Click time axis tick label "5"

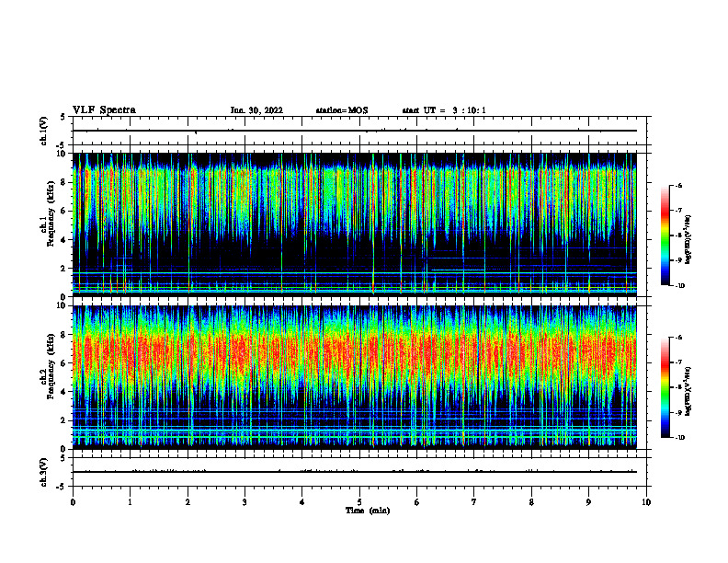pos(359,502)
